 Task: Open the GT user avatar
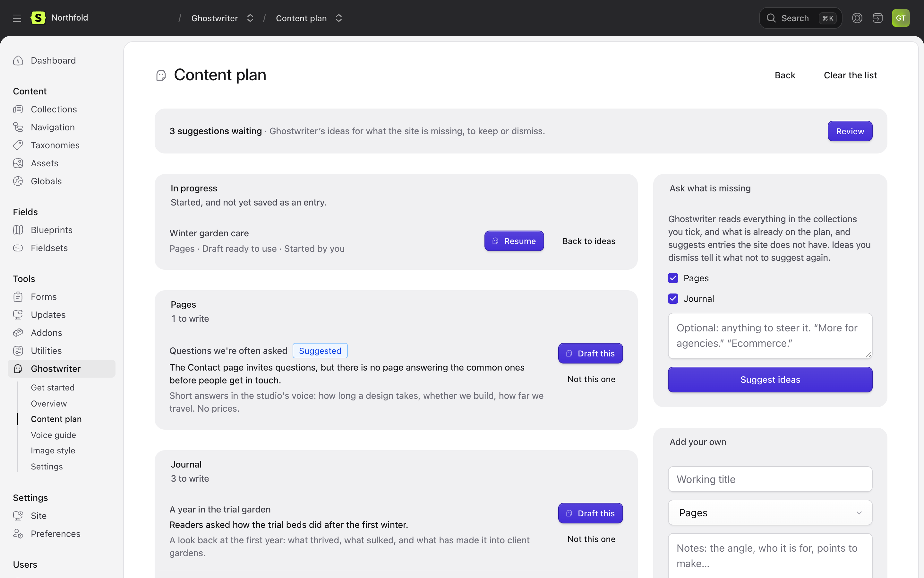point(901,18)
